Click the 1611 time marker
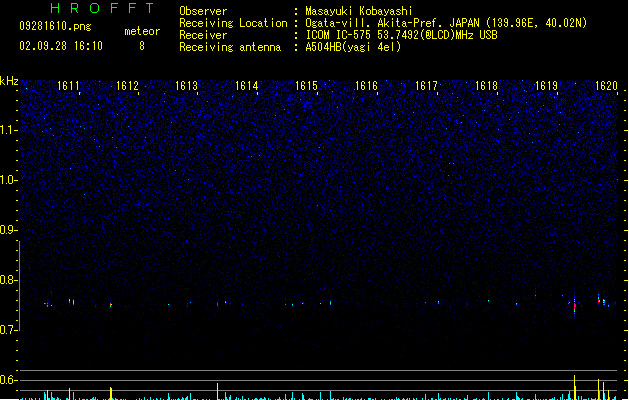This screenshot has width=629, height=400. pos(68,86)
